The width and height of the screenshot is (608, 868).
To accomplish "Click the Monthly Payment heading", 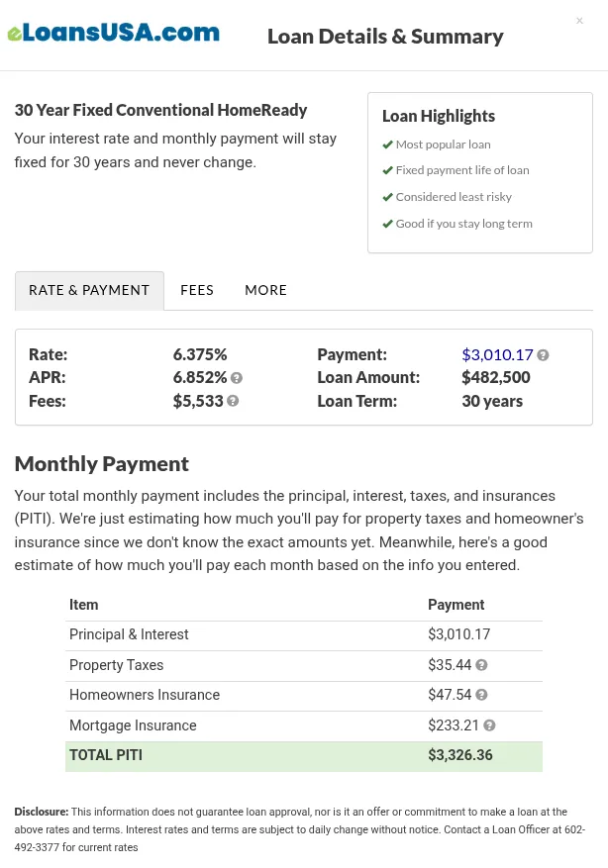I will [102, 463].
